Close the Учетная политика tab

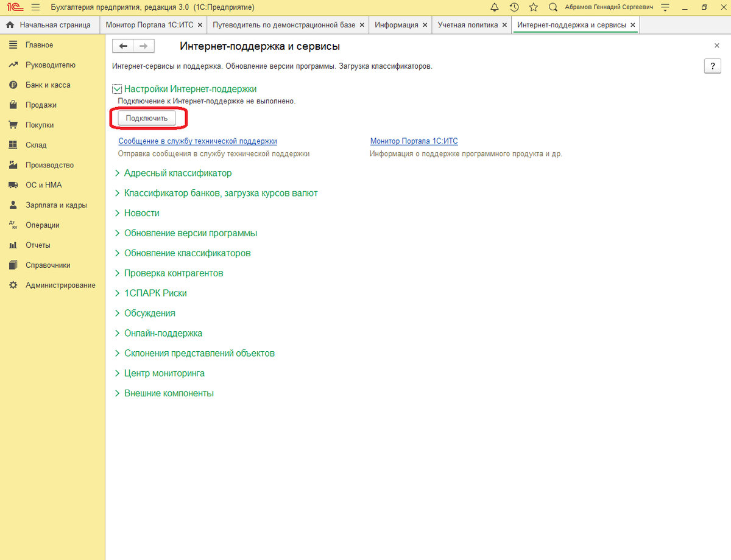tap(504, 25)
